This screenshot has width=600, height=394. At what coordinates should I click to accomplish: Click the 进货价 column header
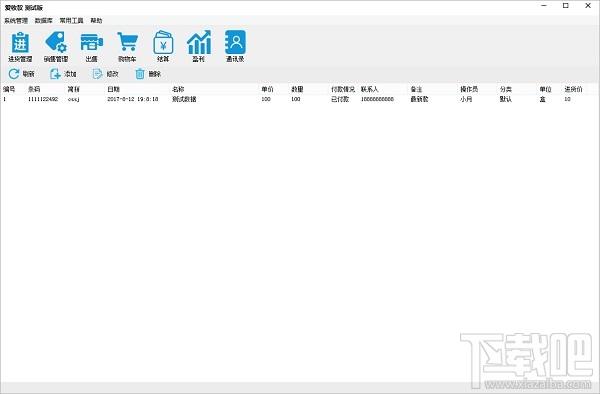[x=573, y=89]
